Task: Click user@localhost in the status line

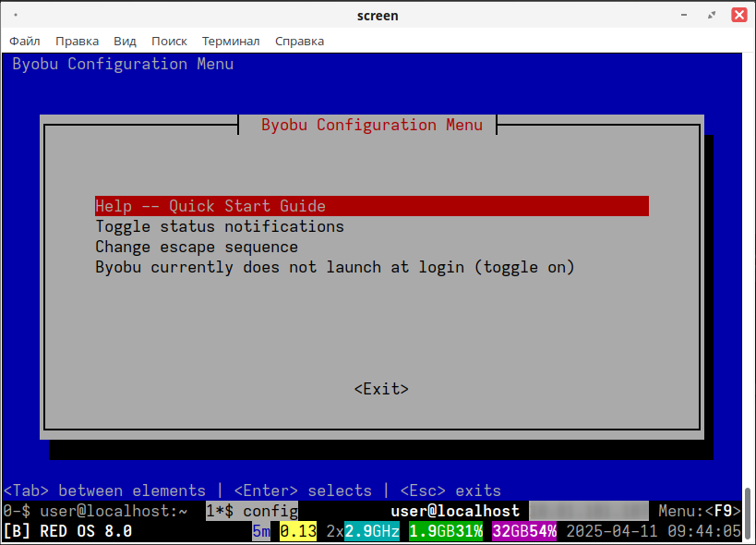Action: [455, 511]
